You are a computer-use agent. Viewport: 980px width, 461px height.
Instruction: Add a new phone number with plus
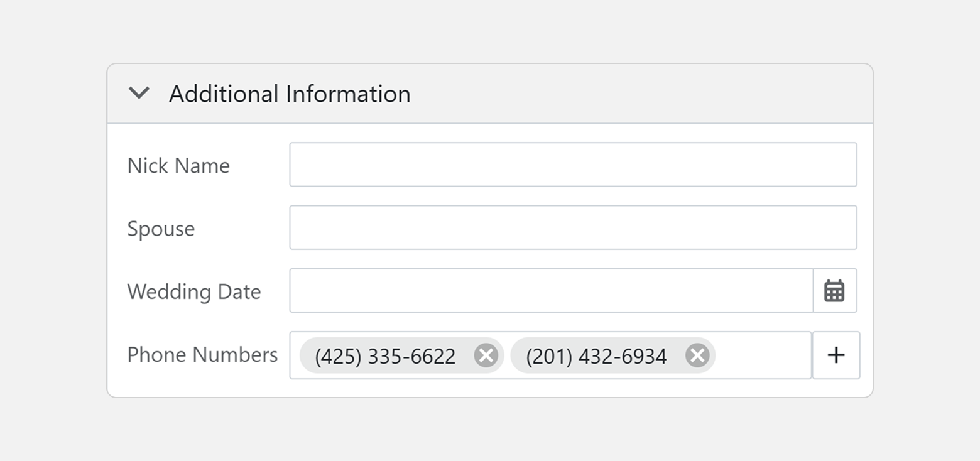coord(836,355)
